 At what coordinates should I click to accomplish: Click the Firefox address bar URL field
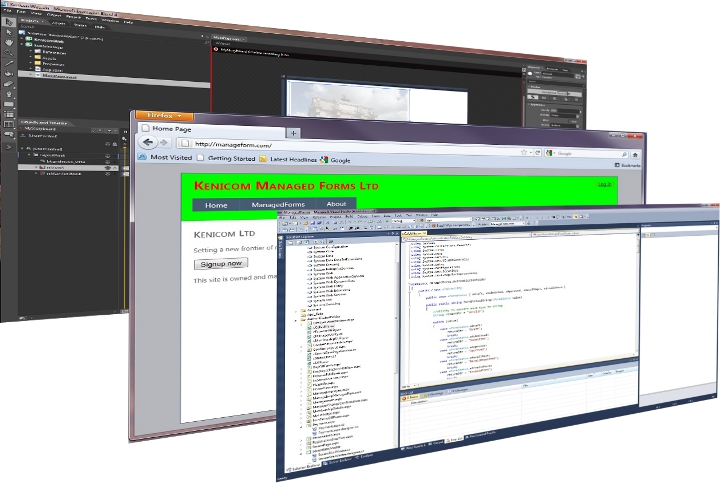tap(349, 148)
